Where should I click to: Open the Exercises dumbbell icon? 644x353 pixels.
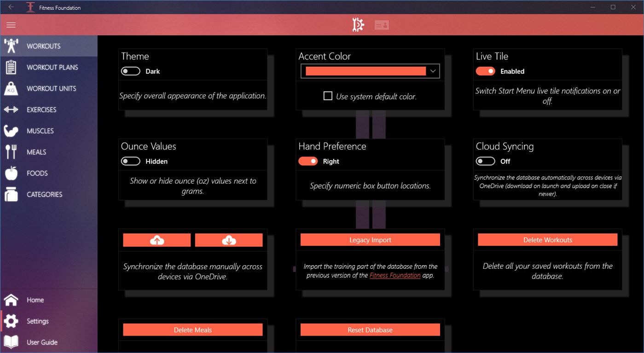click(10, 110)
